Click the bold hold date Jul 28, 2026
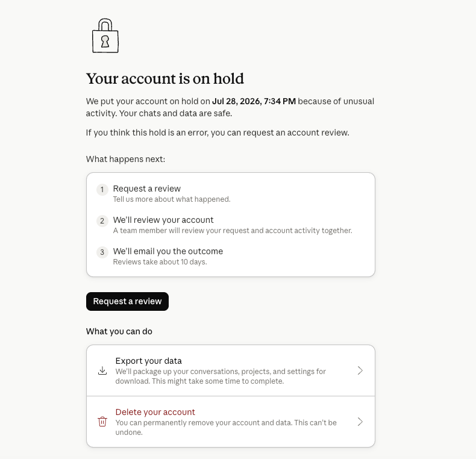476x459 pixels. click(236, 101)
